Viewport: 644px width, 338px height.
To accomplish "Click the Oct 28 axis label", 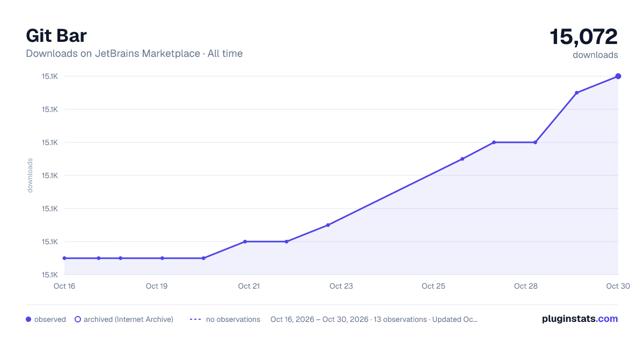I will [526, 286].
